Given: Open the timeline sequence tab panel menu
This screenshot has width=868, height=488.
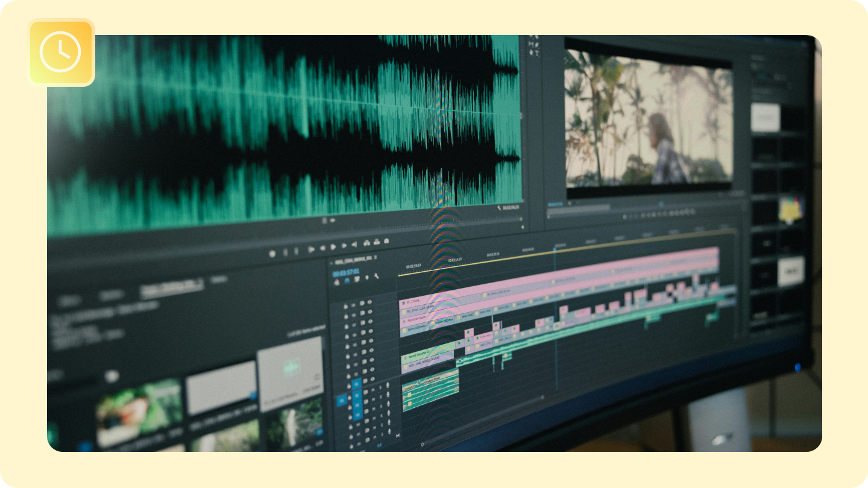Looking at the screenshot, I should (x=376, y=258).
